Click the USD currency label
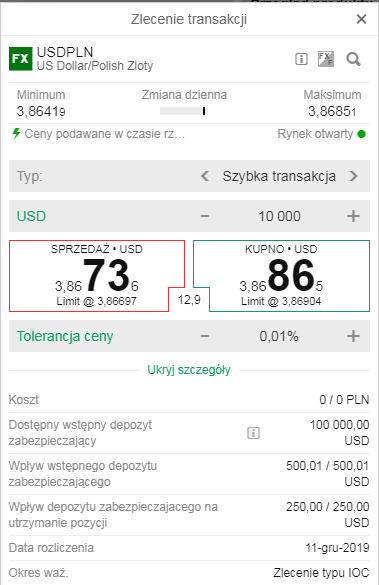Image resolution: width=379 pixels, height=585 pixels. coord(31,216)
